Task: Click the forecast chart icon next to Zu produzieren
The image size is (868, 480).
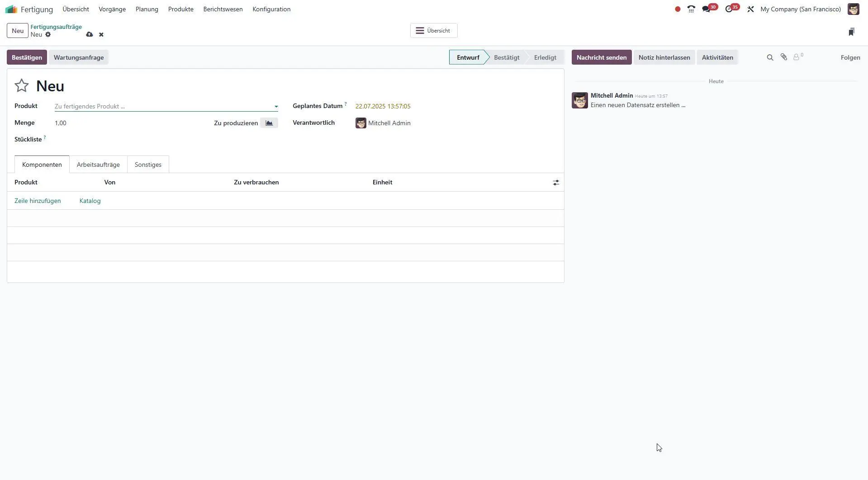Action: tap(269, 123)
